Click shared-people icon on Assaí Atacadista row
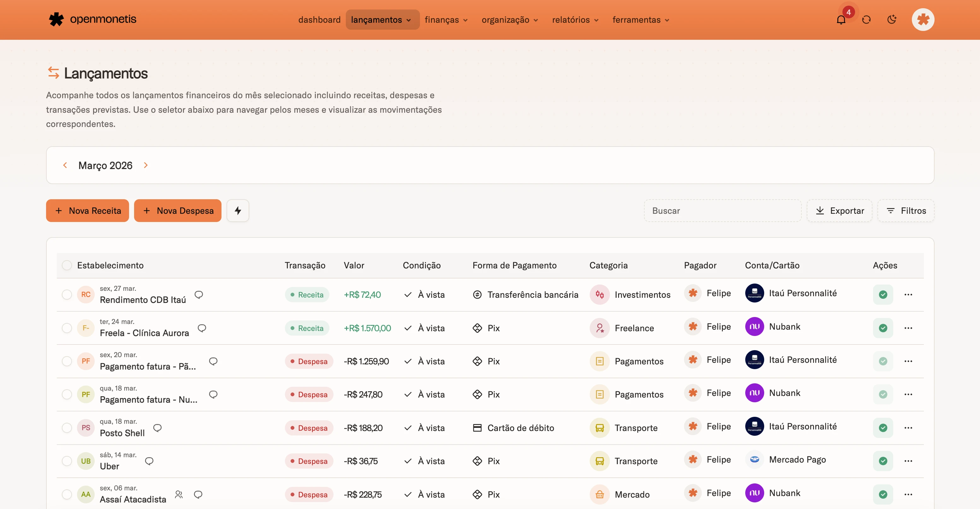The image size is (980, 509). coord(179,494)
